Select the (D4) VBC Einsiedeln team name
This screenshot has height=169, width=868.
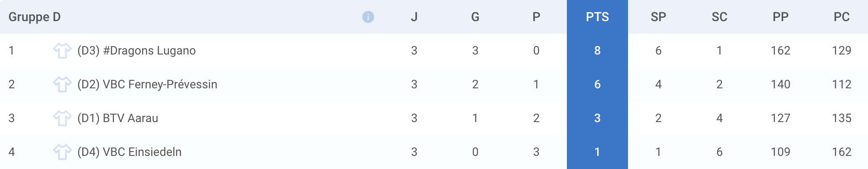coord(129,152)
